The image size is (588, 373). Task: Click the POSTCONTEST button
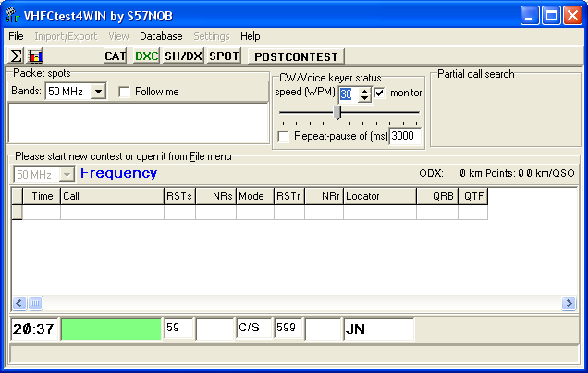pyautogui.click(x=296, y=56)
